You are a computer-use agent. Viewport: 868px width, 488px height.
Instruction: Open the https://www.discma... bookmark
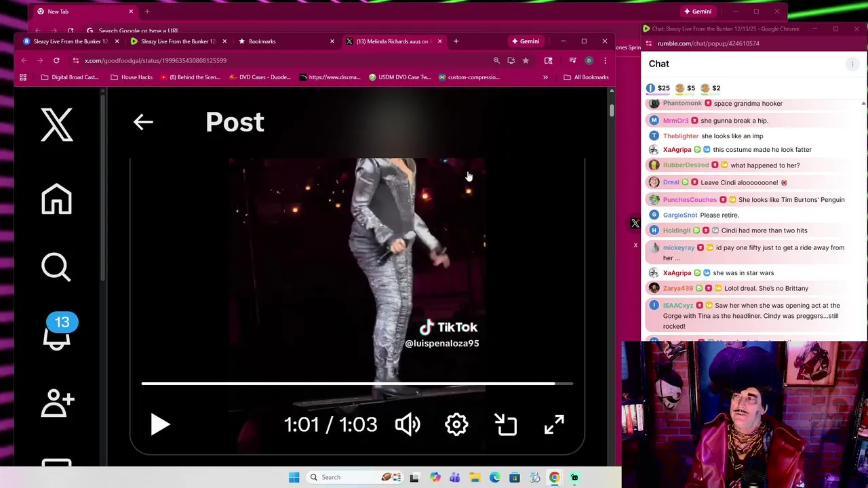pyautogui.click(x=330, y=77)
